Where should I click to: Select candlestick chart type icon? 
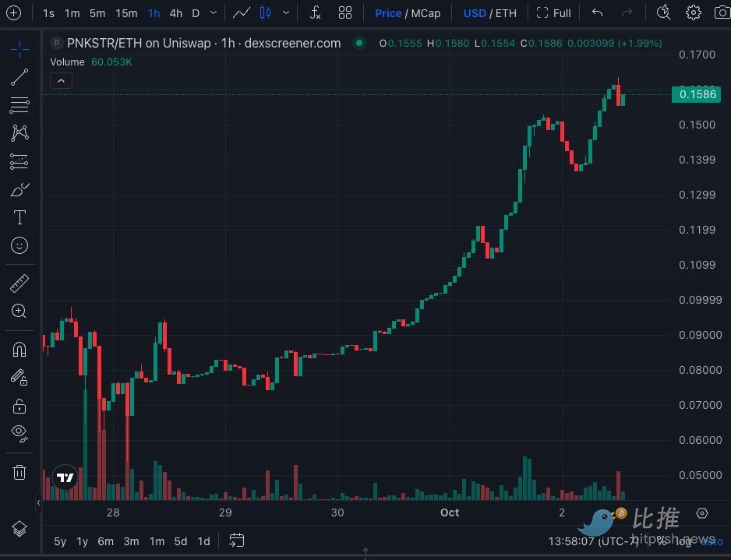(x=265, y=13)
